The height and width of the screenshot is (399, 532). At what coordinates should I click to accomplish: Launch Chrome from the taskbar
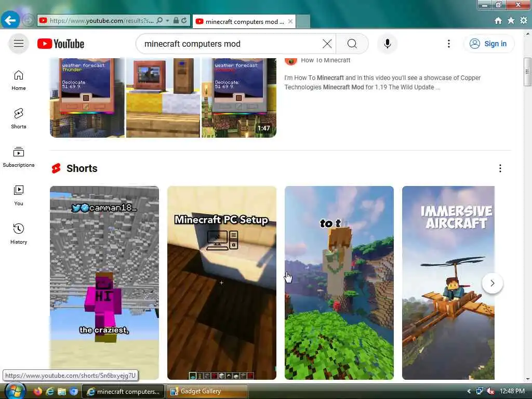[74, 392]
